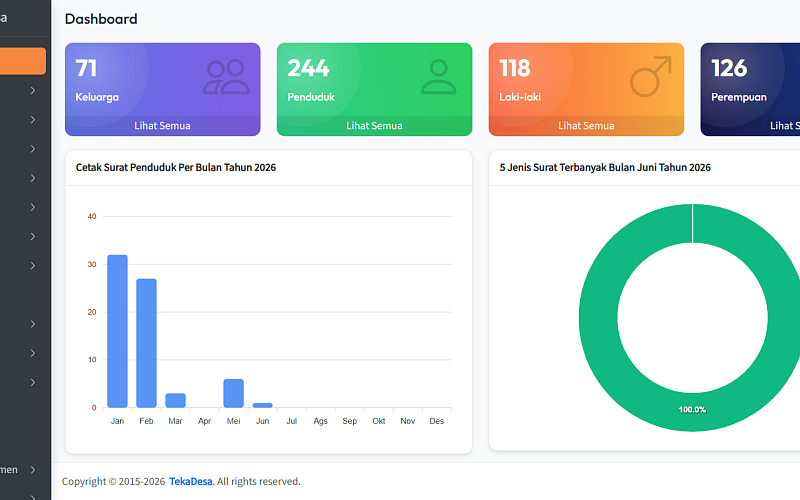This screenshot has height=500, width=800.
Task: Open Lihat Semua on Penduduk card
Action: (374, 126)
